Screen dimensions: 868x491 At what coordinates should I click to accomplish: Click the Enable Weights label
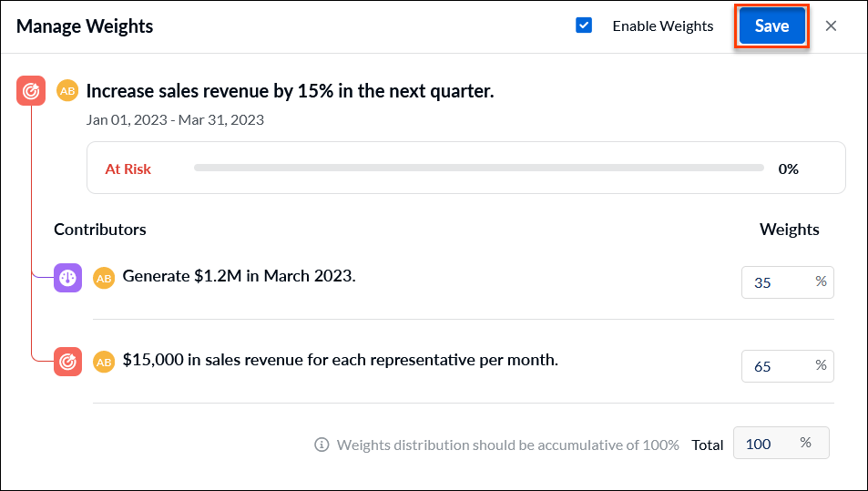coord(663,26)
